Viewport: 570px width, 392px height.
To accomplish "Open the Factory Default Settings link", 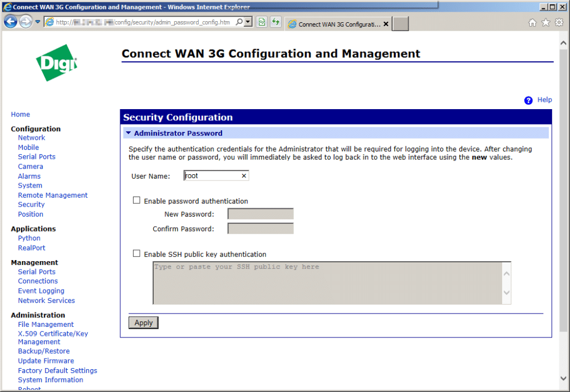I will coord(57,370).
